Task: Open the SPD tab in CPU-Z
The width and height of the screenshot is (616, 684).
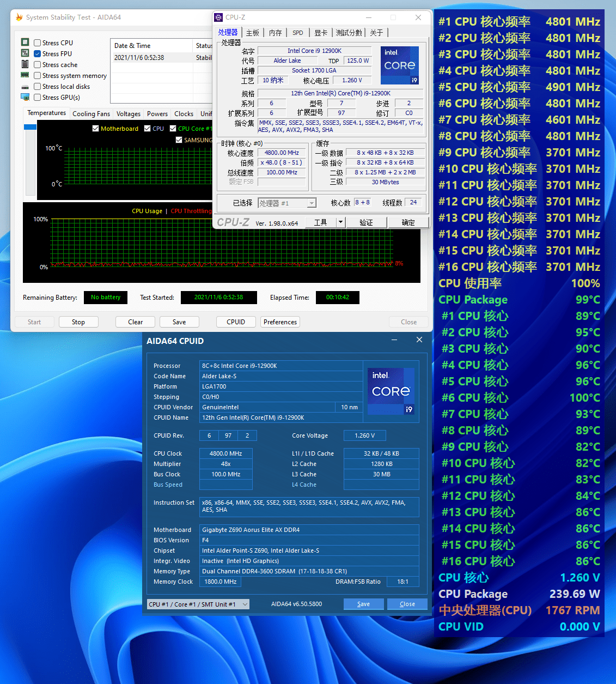Action: tap(298, 33)
